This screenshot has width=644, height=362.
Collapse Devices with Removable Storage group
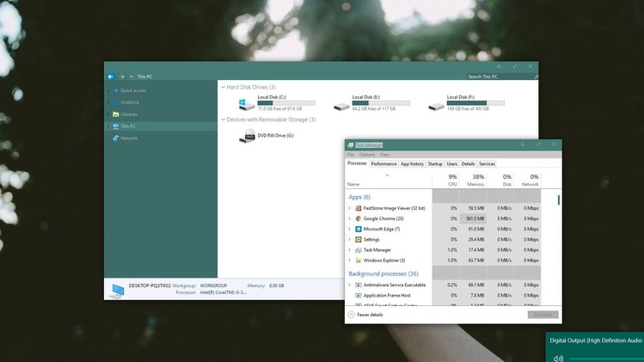[x=223, y=120]
